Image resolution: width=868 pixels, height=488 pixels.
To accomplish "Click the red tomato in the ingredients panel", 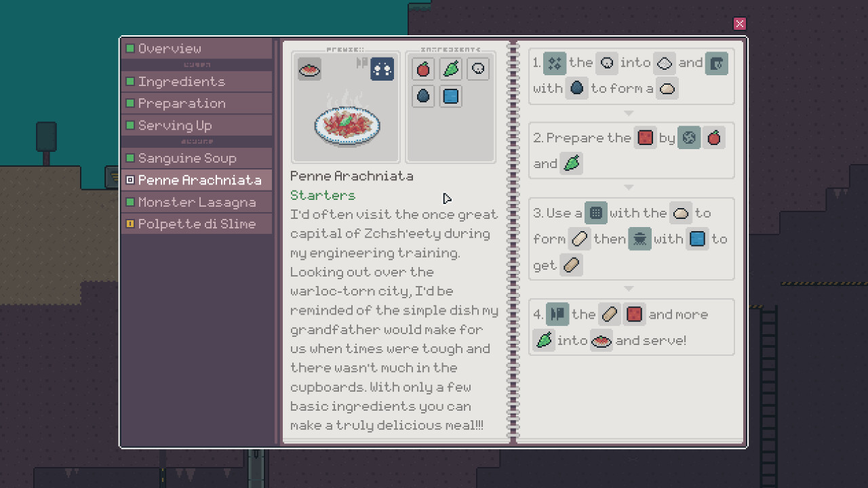I will coord(423,69).
